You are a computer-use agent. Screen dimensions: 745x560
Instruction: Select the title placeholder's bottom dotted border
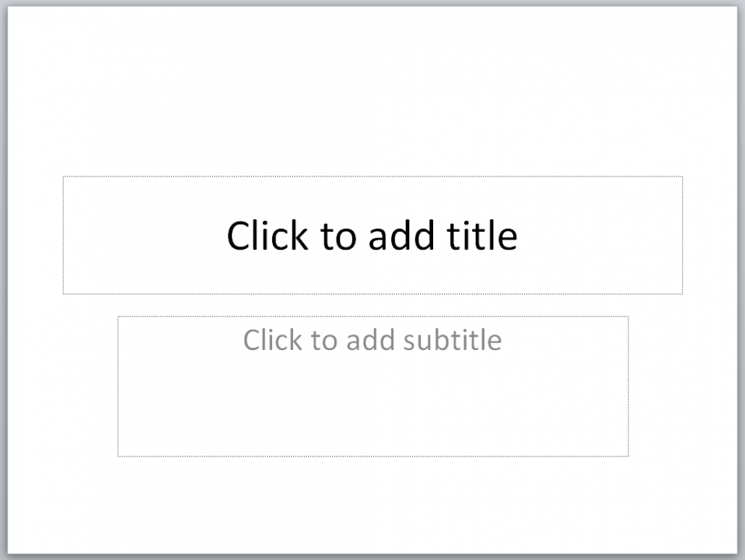(x=372, y=294)
